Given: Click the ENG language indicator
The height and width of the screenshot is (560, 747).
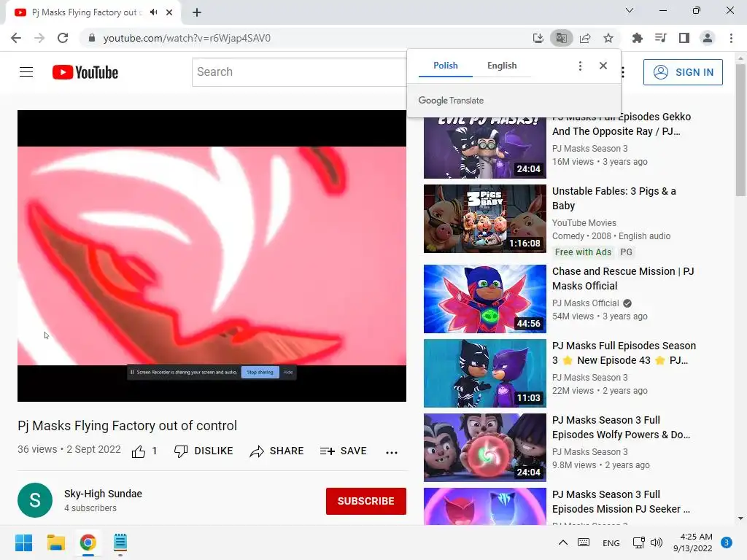Looking at the screenshot, I should [611, 542].
